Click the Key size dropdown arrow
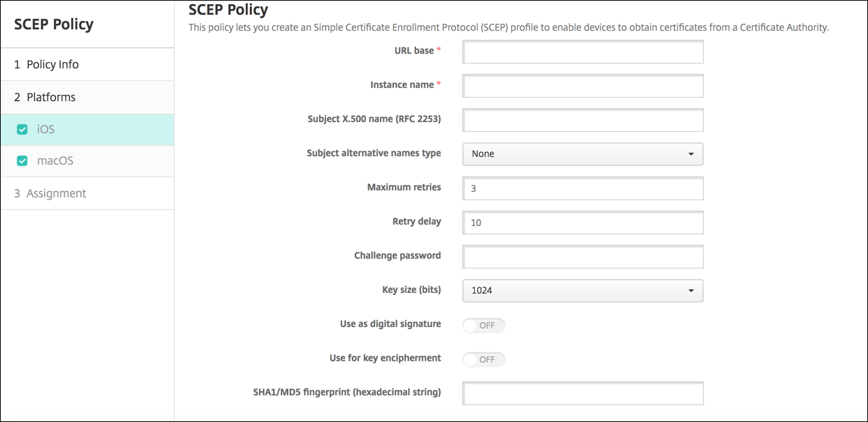868x422 pixels. pyautogui.click(x=691, y=290)
